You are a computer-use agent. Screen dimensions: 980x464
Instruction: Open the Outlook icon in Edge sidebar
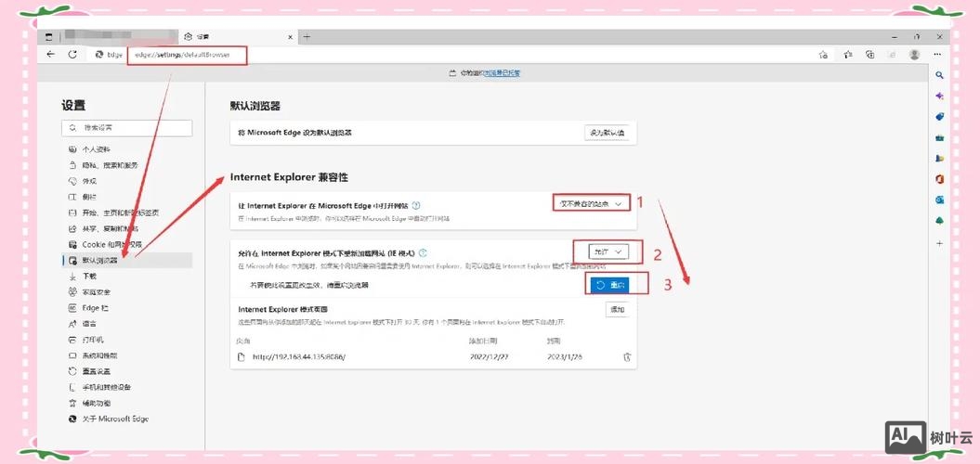click(939, 200)
